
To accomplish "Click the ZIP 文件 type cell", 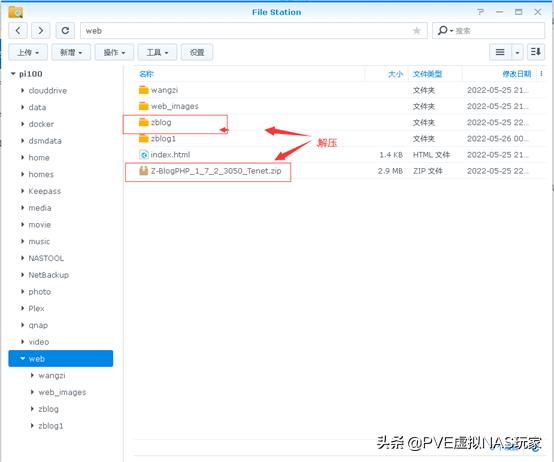I will pos(428,171).
